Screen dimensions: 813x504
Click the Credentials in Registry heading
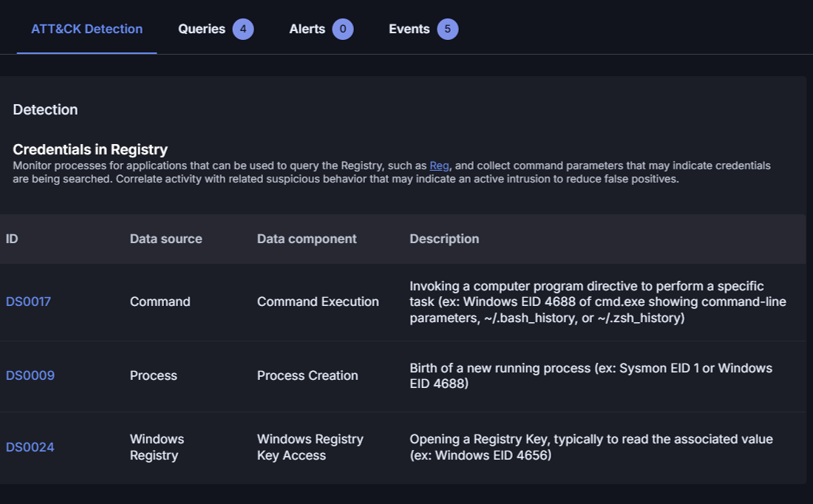90,149
